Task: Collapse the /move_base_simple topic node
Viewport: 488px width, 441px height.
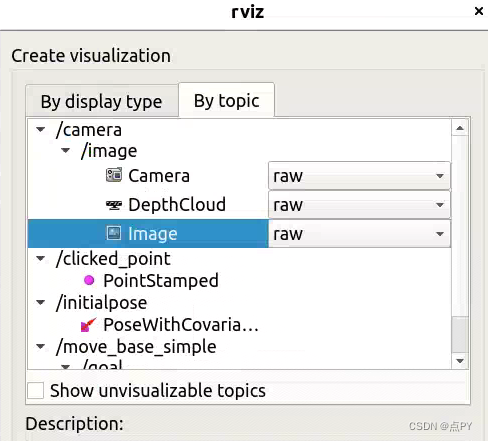Action: 41,347
